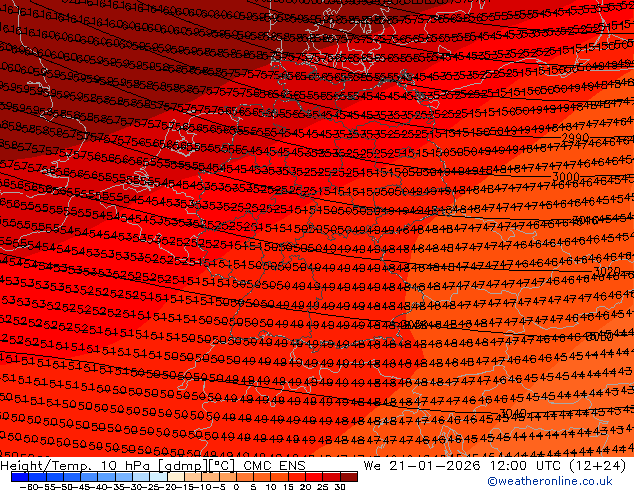Image resolution: width=634 pixels, height=490 pixels.
Task: Click the '0' legend scale value
Action: (x=236, y=487)
